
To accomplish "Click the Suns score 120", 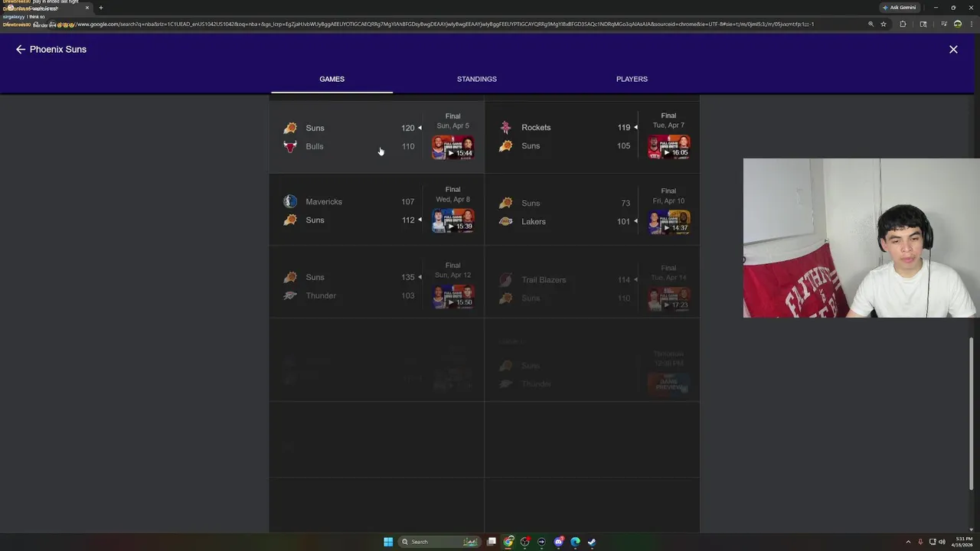I will coord(407,128).
